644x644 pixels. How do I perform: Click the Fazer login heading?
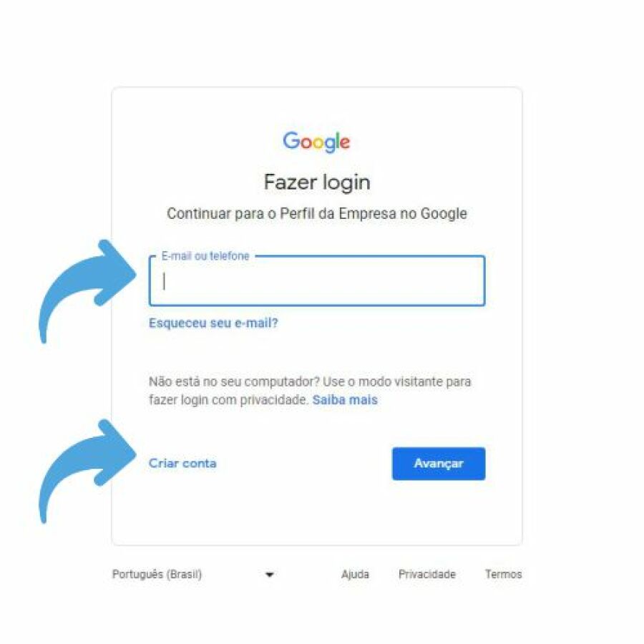pos(317,182)
